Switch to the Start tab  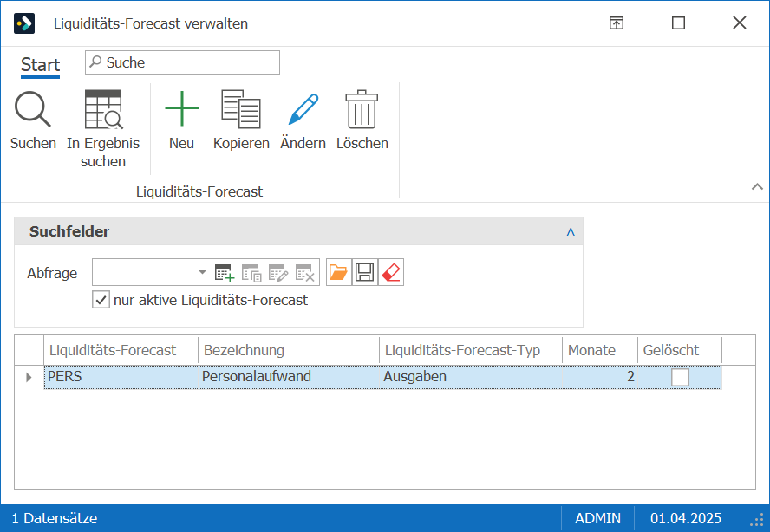(40, 65)
